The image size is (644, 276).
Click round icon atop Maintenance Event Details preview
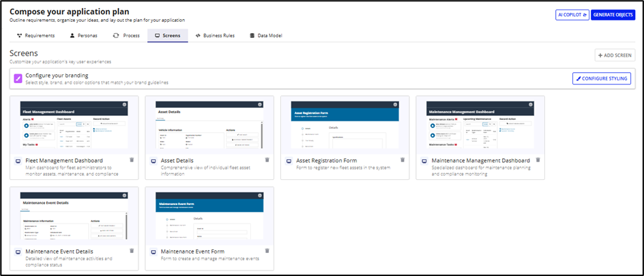(124, 196)
